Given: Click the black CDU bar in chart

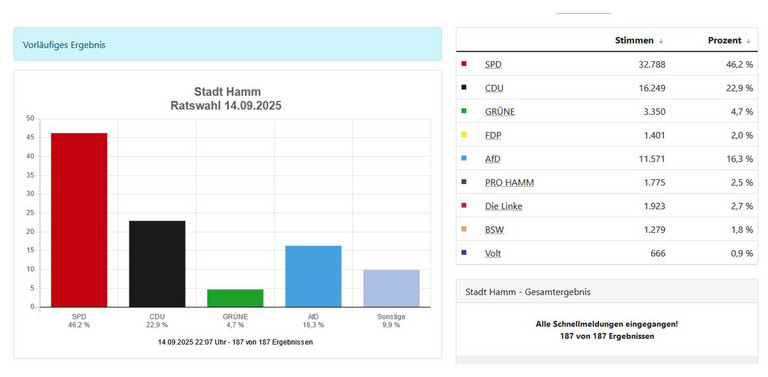Looking at the screenshot, I should pos(157,264).
